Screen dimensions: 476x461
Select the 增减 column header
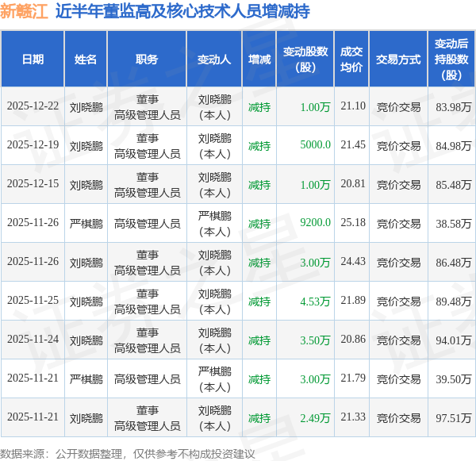tap(259, 59)
